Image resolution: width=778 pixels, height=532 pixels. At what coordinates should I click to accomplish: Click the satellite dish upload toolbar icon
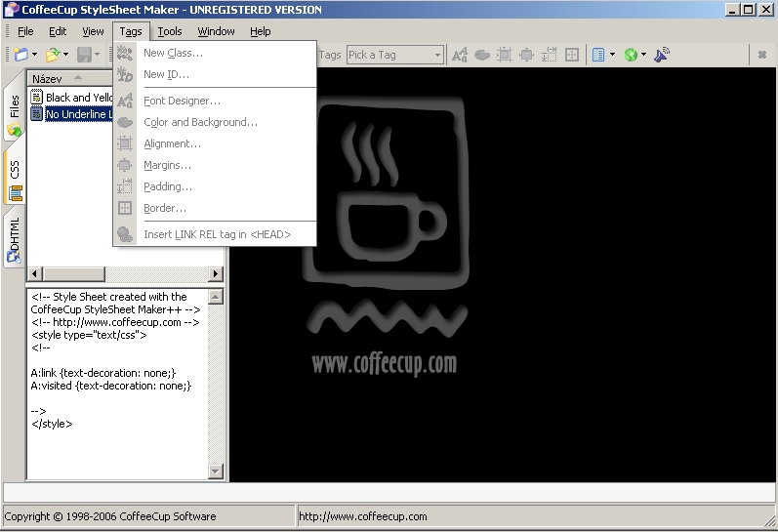coord(662,55)
